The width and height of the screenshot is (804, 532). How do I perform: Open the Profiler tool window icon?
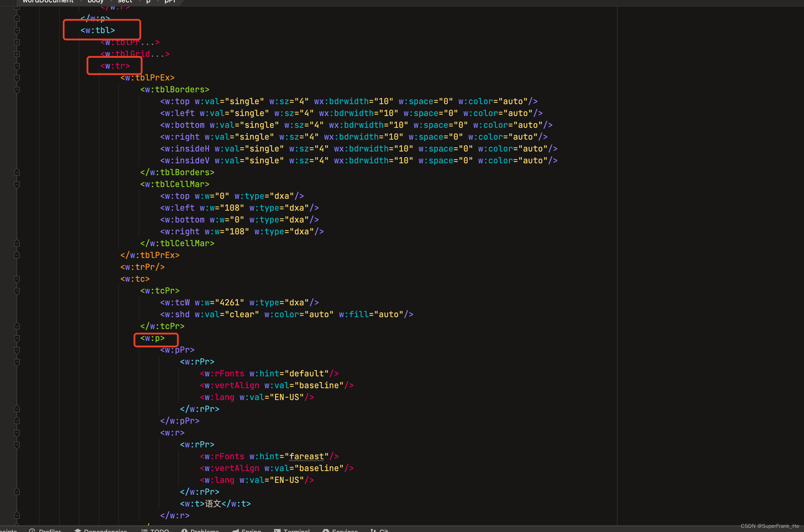[x=32, y=530]
